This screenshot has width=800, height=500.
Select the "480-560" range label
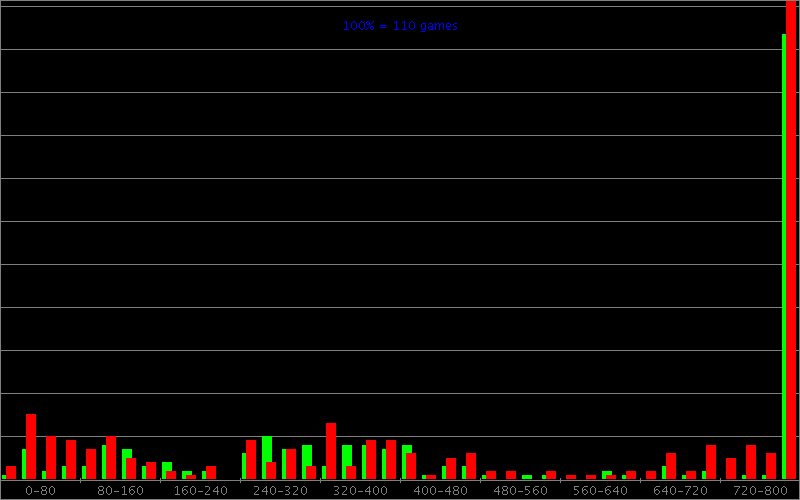click(x=520, y=491)
